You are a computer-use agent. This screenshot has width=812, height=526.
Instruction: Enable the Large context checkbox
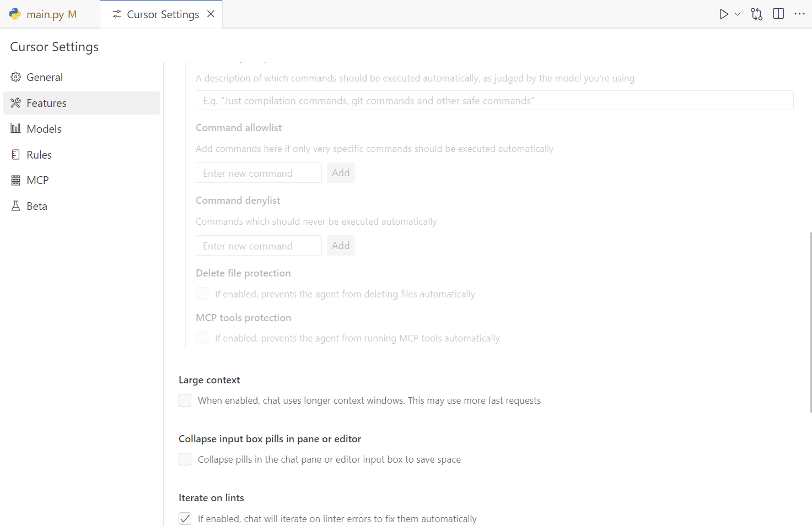tap(185, 400)
